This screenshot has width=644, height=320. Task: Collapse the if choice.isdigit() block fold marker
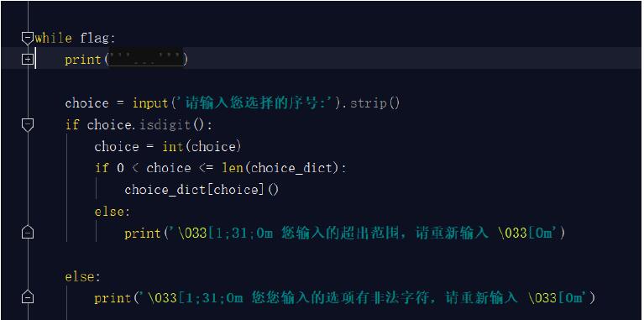pos(28,125)
